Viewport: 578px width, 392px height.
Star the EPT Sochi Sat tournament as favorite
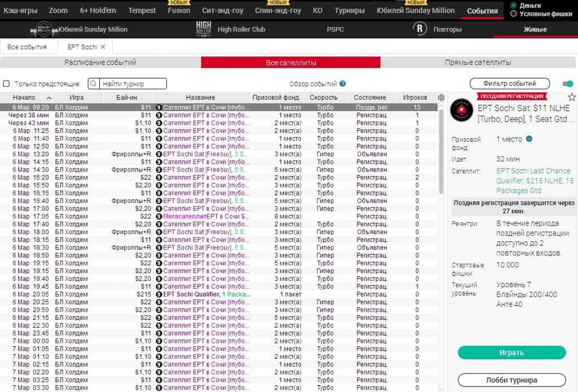coord(571,97)
